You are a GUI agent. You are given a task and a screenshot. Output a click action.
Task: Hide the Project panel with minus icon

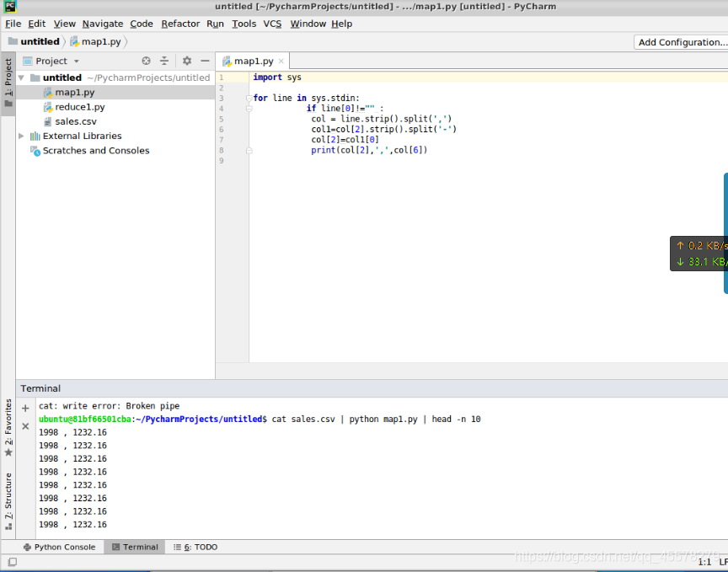click(205, 61)
